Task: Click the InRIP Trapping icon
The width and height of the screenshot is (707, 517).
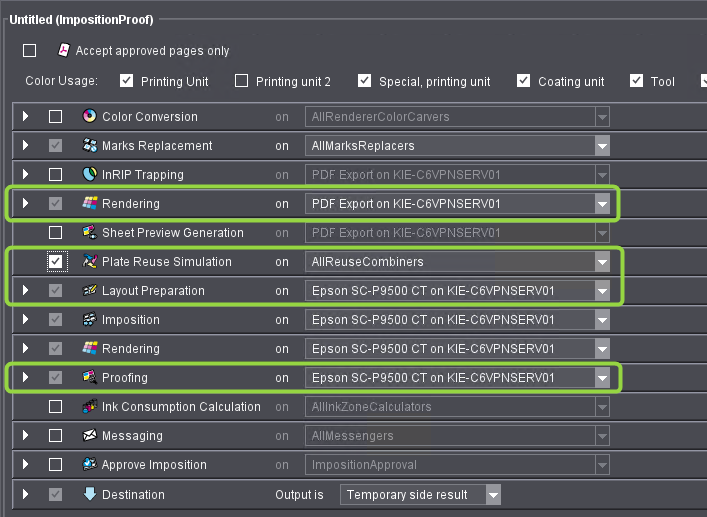Action: pos(89,175)
